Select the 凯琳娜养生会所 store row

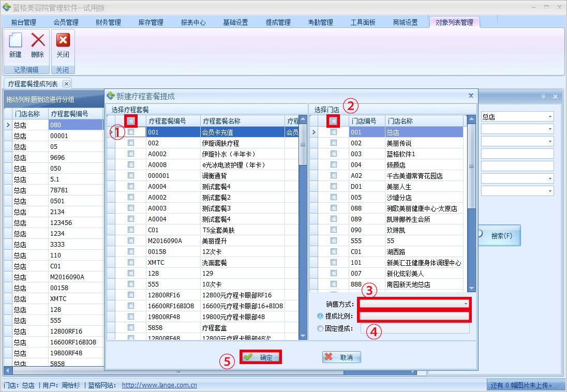click(386, 219)
